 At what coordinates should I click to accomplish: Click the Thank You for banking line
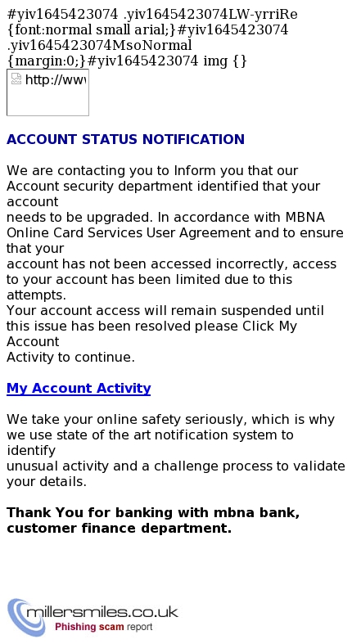pos(153,512)
